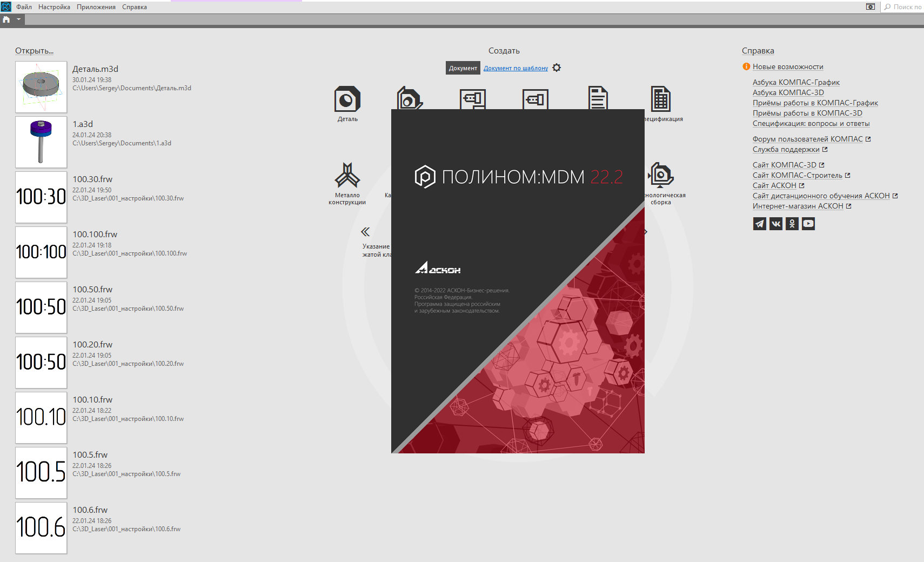The height and width of the screenshot is (562, 924).
Task: Open the 100.10.frw thumbnail
Action: 41,418
